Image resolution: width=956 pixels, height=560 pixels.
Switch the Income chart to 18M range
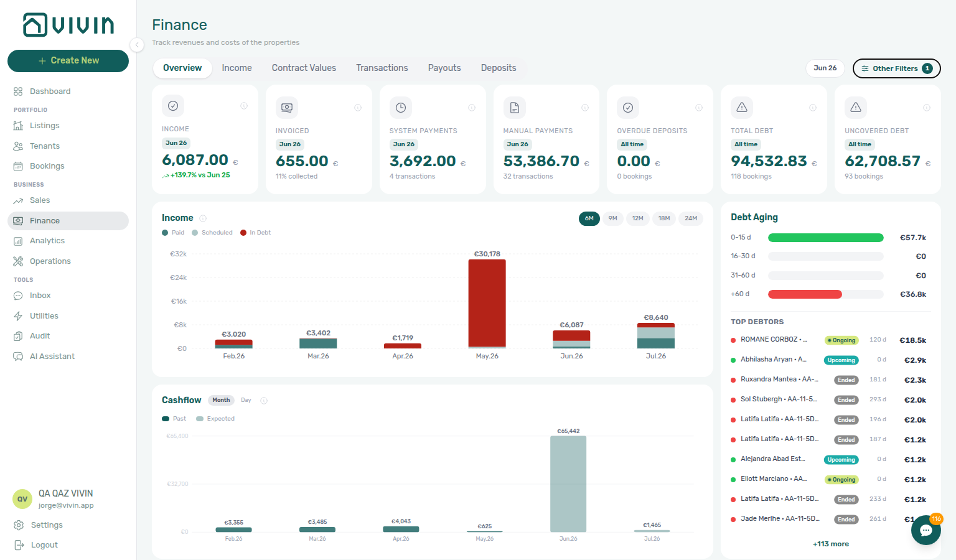pos(664,218)
